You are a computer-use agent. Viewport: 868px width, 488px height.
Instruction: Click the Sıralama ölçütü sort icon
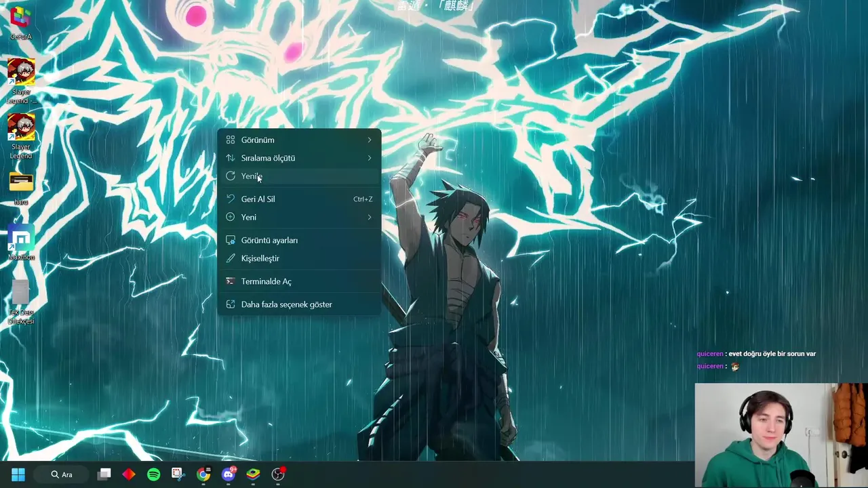(x=231, y=158)
